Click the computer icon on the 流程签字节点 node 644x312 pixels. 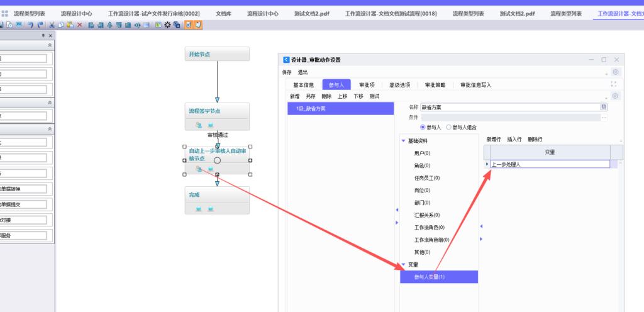click(211, 125)
